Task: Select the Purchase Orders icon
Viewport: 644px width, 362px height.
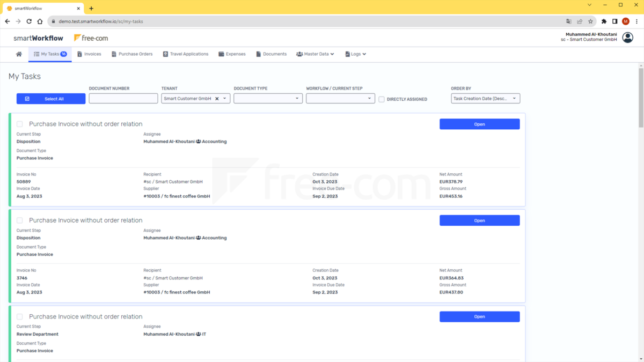Action: 113,54
